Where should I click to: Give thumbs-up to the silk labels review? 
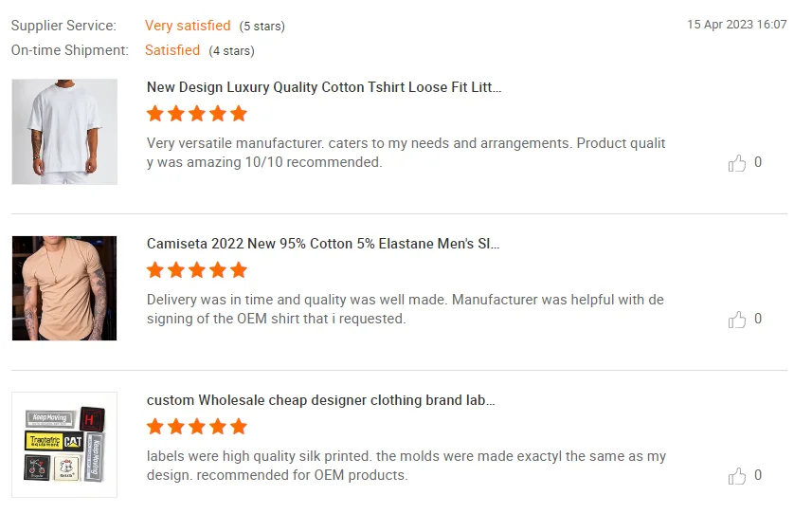(737, 476)
